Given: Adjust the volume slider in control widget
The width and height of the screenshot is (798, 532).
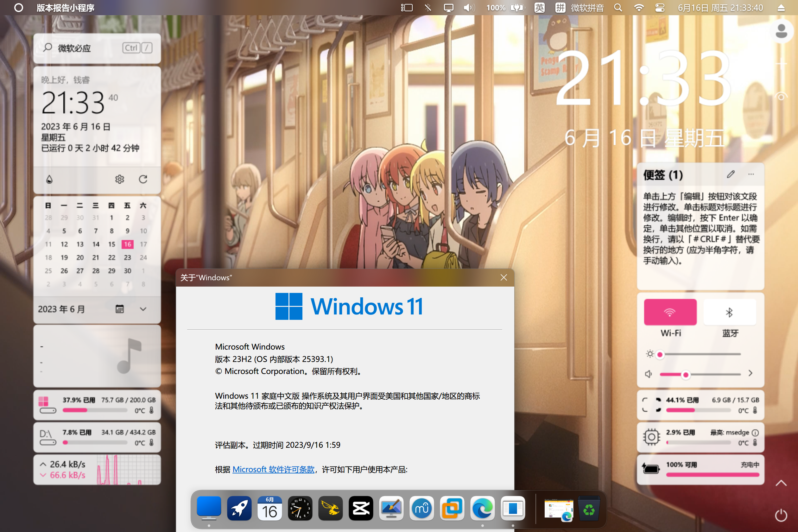Looking at the screenshot, I should pos(700,375).
